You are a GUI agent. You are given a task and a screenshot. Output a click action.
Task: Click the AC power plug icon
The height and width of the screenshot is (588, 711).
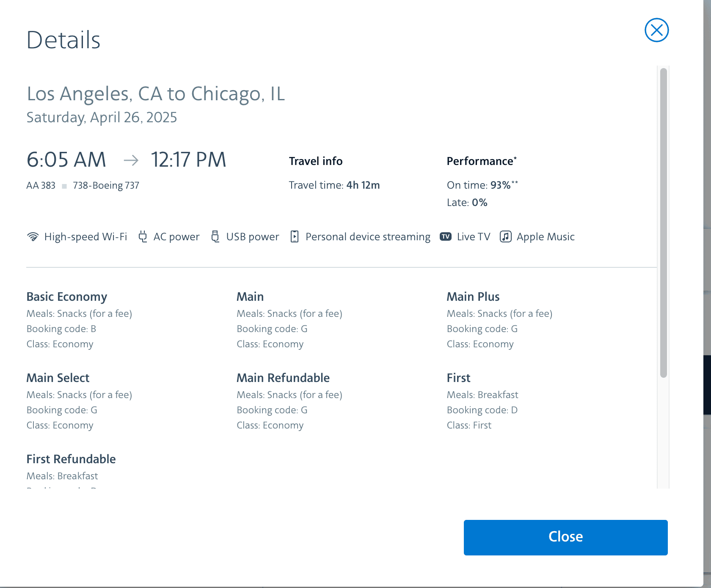click(x=143, y=236)
